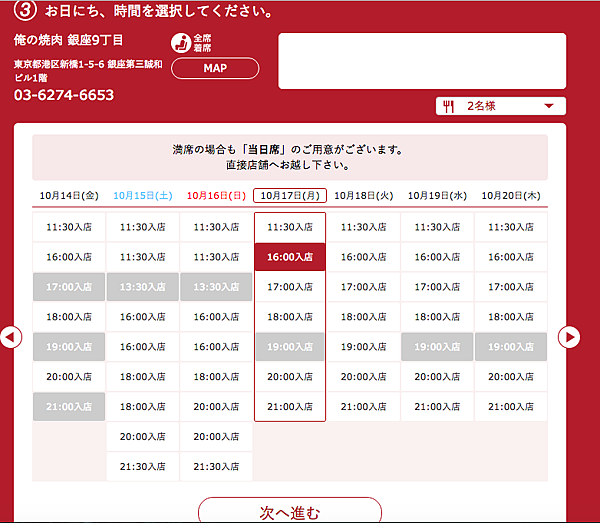Click the 東京都港区新橋1-5-6 address text
600x523 pixels.
click(88, 70)
